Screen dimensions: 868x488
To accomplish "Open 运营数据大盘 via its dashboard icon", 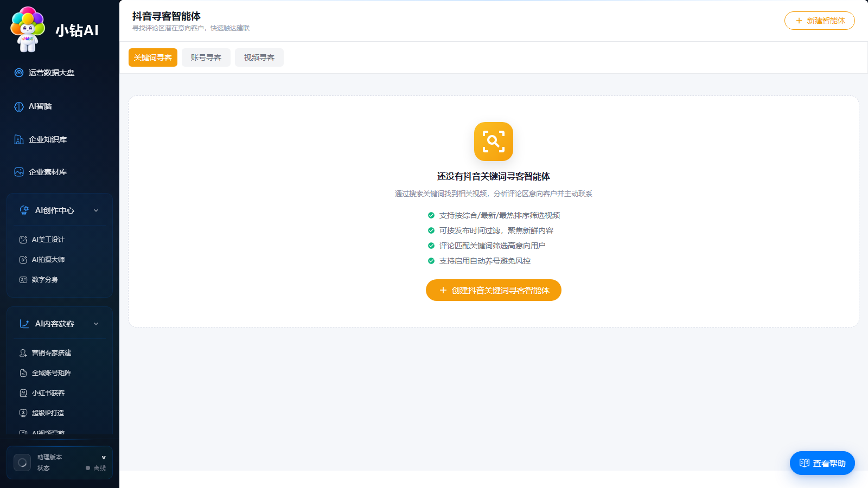I will [x=19, y=73].
